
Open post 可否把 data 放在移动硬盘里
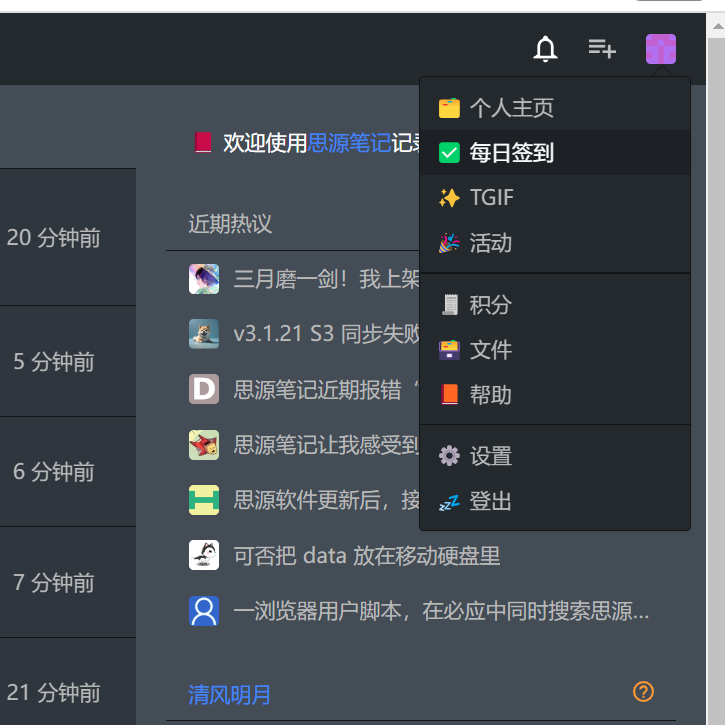coord(367,556)
